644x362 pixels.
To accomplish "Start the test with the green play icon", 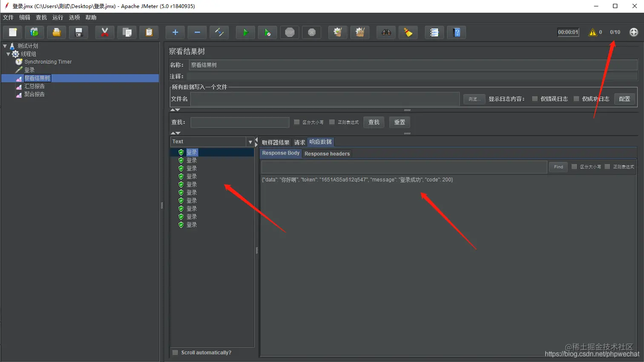I will click(x=245, y=32).
